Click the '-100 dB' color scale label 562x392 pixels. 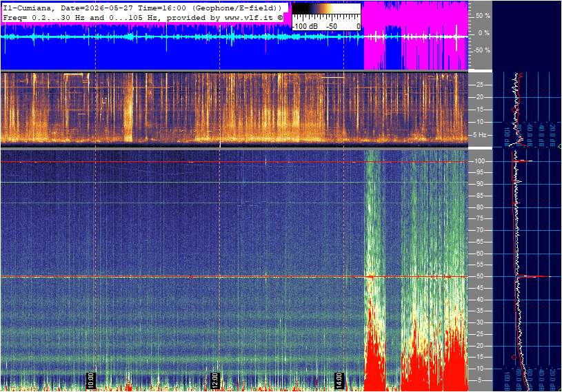point(305,26)
